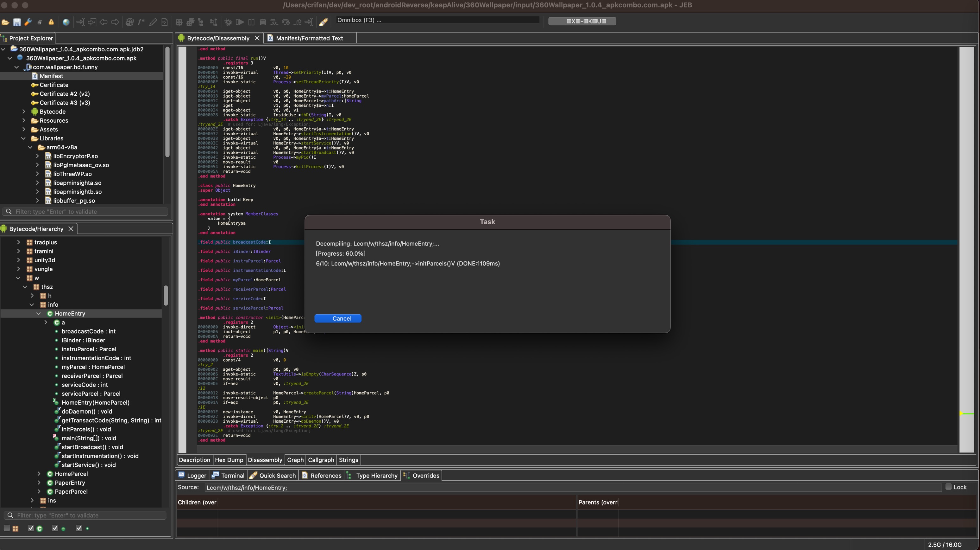
Task: Open the Hex Dump tab
Action: [229, 460]
